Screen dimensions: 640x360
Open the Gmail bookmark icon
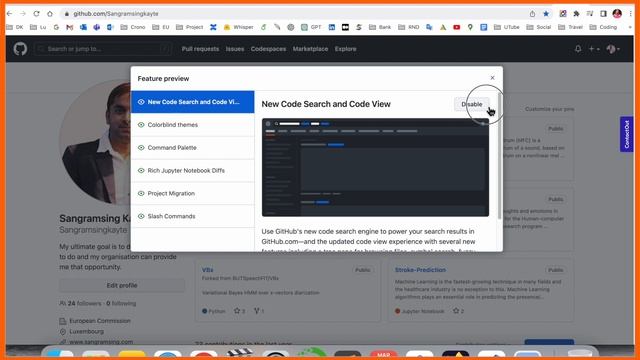tap(70, 27)
